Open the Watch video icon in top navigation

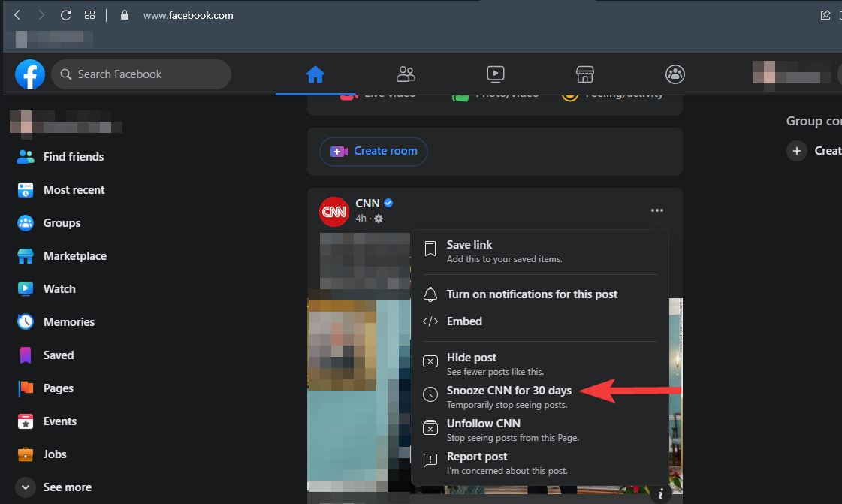[x=495, y=74]
